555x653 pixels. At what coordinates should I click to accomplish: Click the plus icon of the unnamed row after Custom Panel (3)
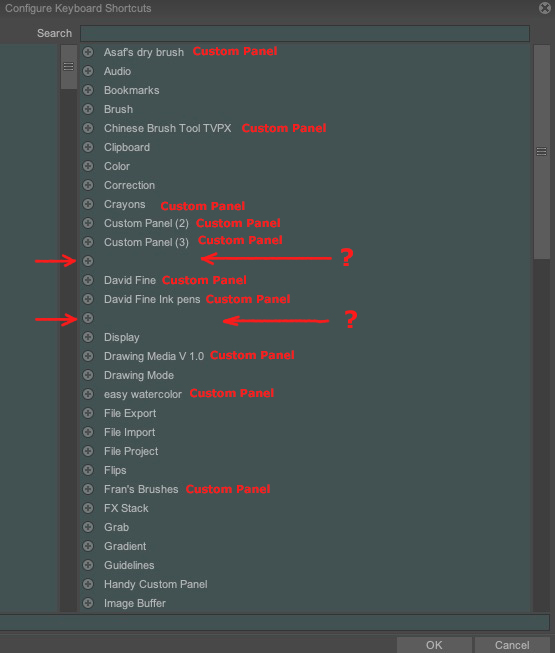click(x=88, y=261)
